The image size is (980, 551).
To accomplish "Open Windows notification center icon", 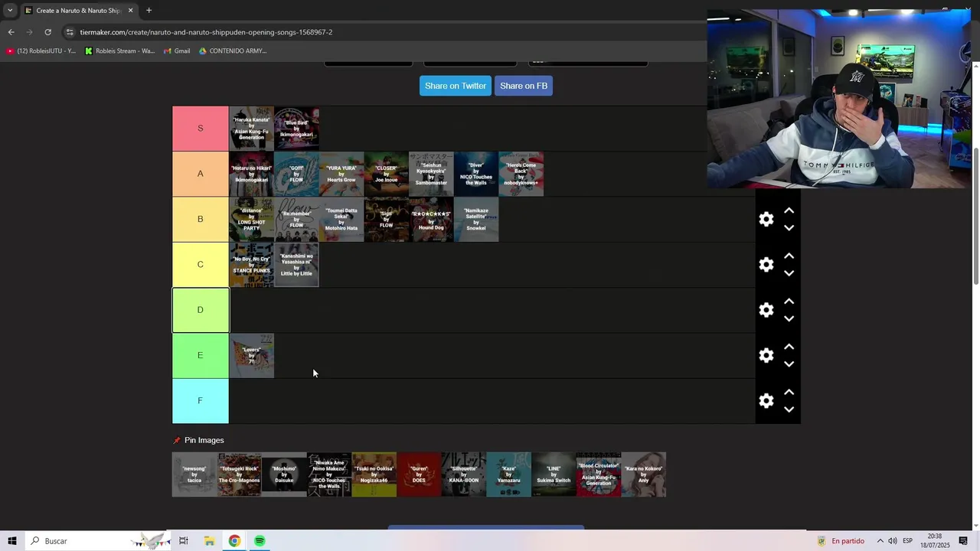I will click(963, 541).
